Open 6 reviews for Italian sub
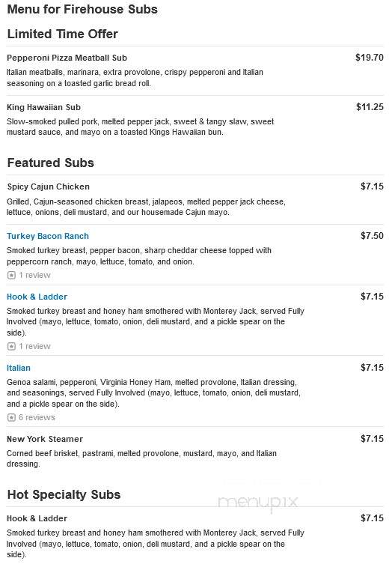Screen dimensions: 392x564 [x=37, y=418]
